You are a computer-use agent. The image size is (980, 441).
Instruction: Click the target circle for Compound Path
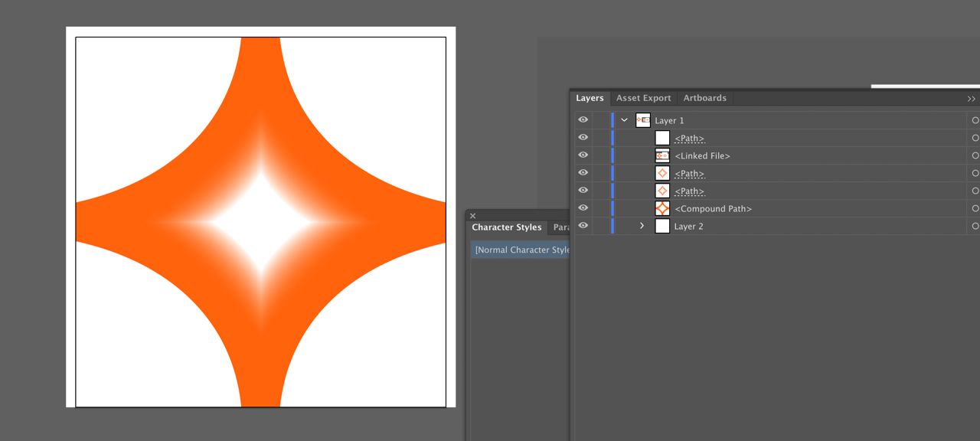975,208
